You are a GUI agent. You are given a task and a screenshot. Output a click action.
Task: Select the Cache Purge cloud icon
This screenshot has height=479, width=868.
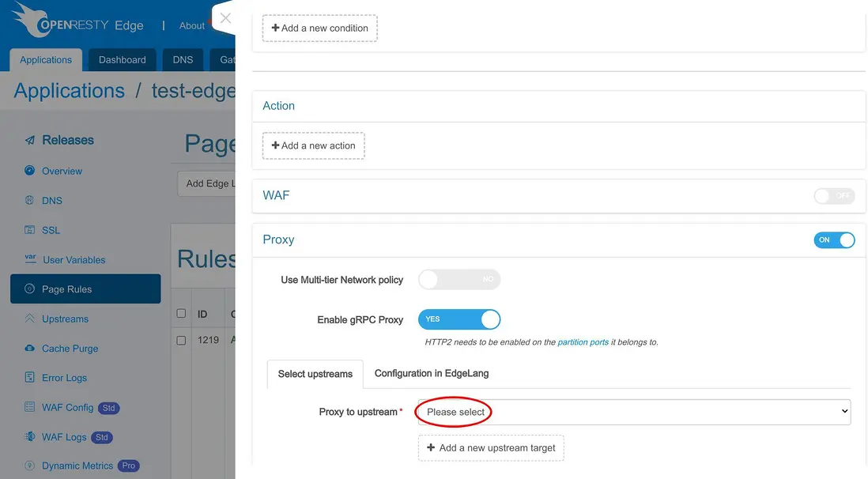point(30,348)
